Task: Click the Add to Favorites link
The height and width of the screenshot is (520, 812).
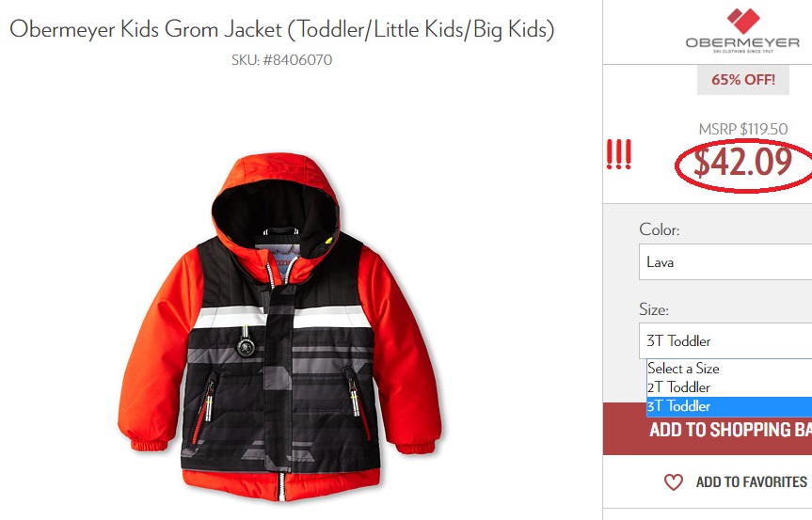Action: [752, 482]
